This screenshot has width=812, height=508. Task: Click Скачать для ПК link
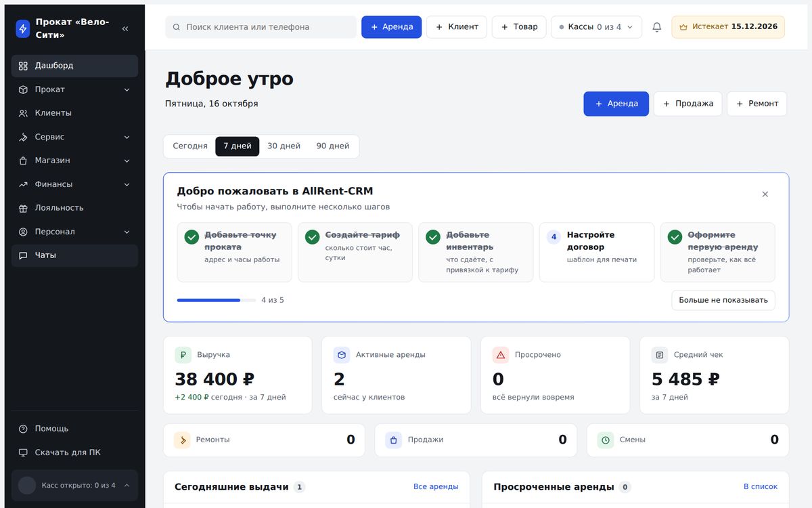(x=74, y=452)
